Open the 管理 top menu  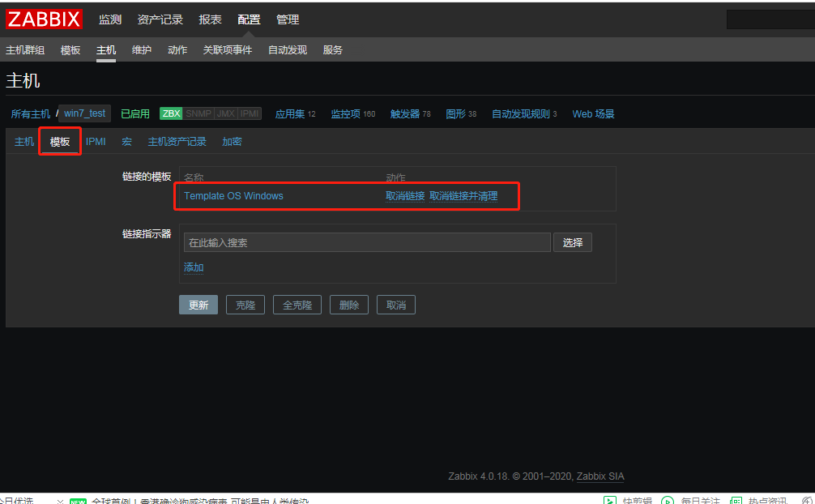[288, 19]
